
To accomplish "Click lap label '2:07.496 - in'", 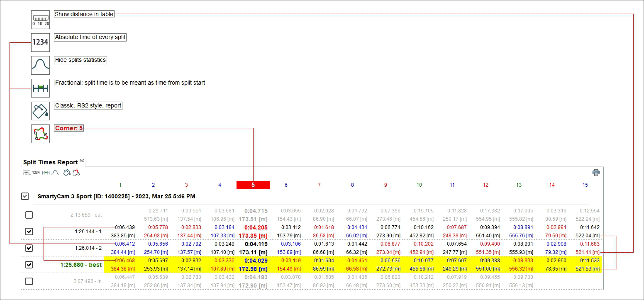I will click(88, 281).
